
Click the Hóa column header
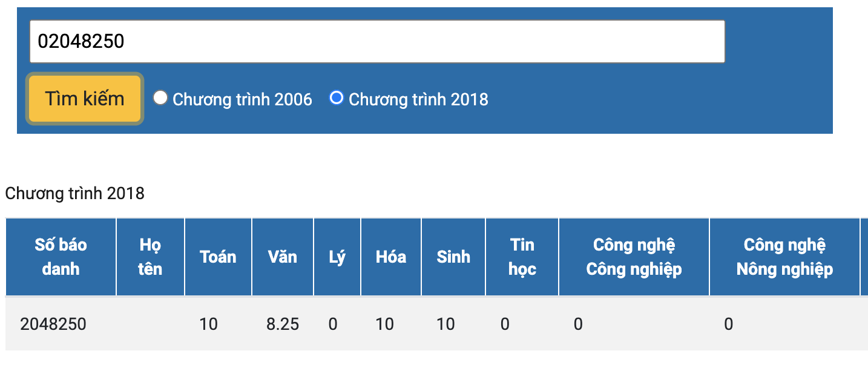coord(391,257)
